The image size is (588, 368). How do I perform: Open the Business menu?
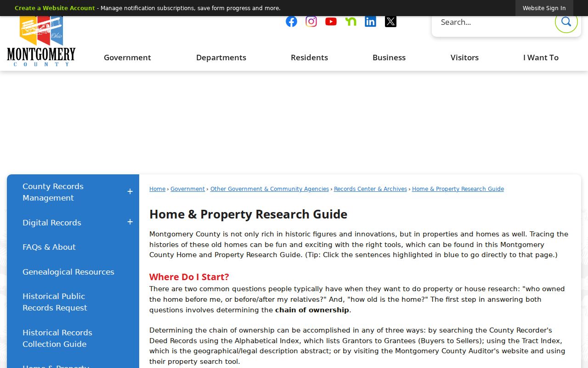click(389, 57)
